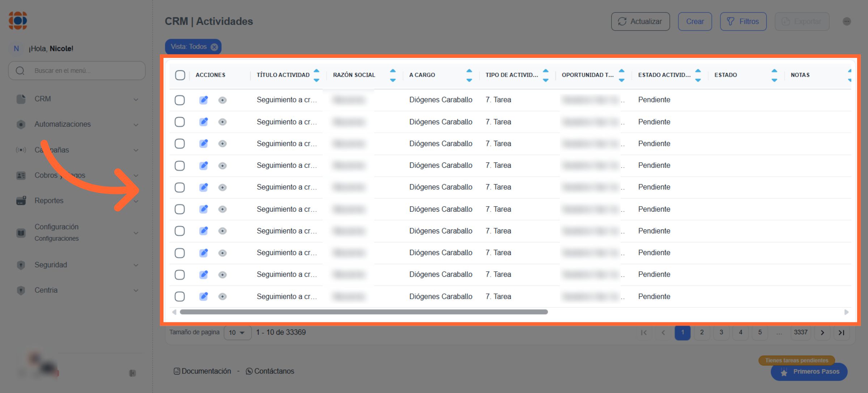The image size is (868, 393).
Task: Click the edit pencil icon in the last row
Action: point(204,296)
